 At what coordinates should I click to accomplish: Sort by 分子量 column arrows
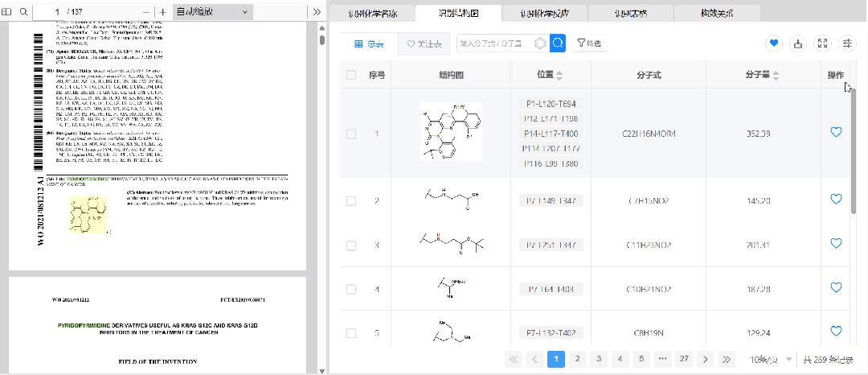pyautogui.click(x=776, y=76)
